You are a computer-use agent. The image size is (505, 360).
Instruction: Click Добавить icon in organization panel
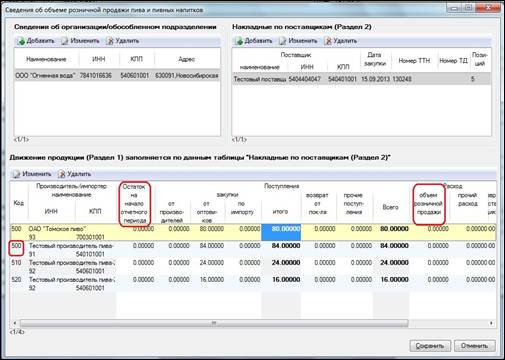click(x=21, y=41)
